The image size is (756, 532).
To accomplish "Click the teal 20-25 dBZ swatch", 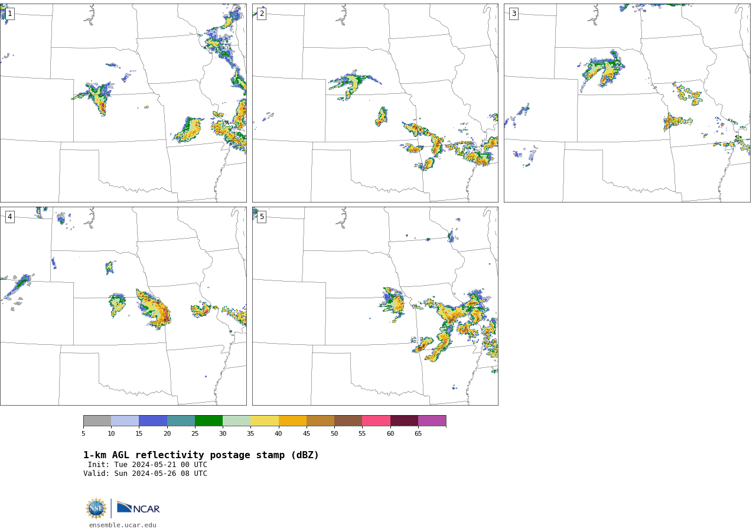I will click(181, 421).
